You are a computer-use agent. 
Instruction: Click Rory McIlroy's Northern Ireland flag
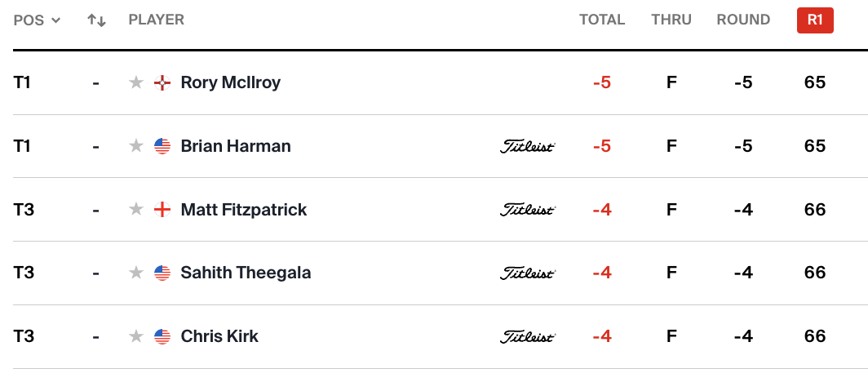[162, 82]
